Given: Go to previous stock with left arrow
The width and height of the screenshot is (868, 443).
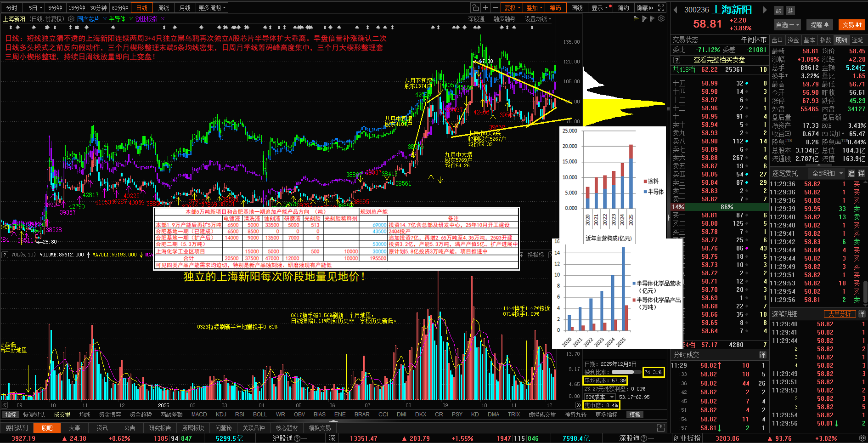Looking at the screenshot, I should [676, 10].
